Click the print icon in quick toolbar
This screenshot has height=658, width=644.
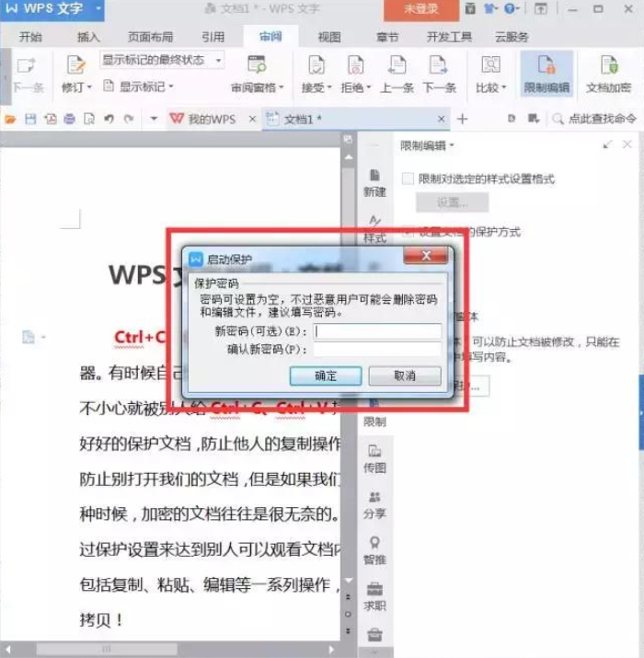point(70,120)
